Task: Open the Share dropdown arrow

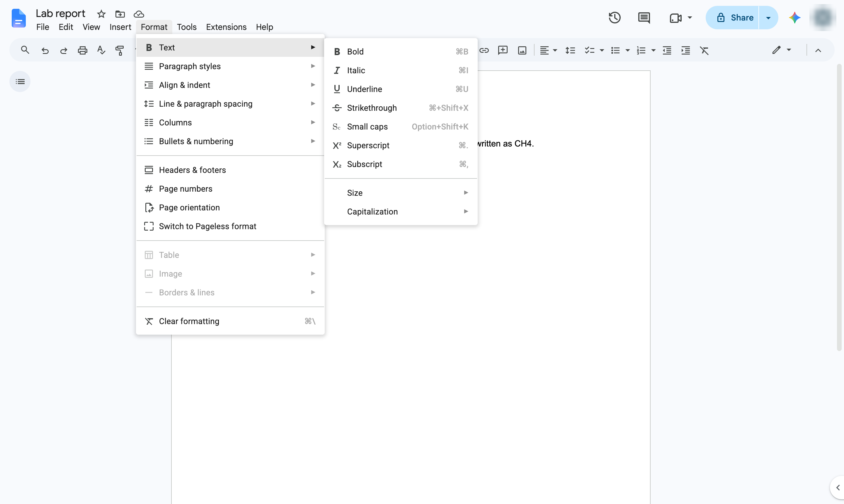Action: (768, 18)
